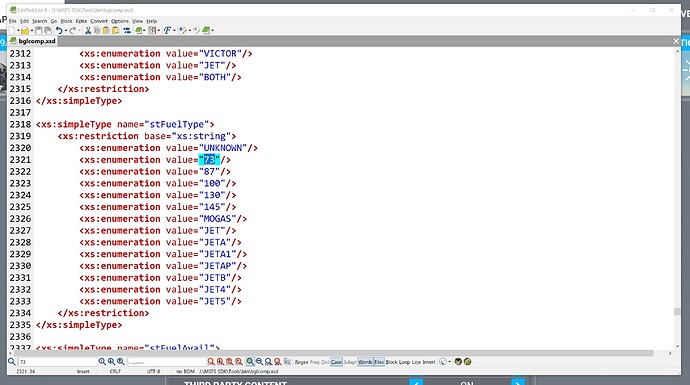Click the horizontal scrollbar track
690x385 pixels.
(334, 353)
